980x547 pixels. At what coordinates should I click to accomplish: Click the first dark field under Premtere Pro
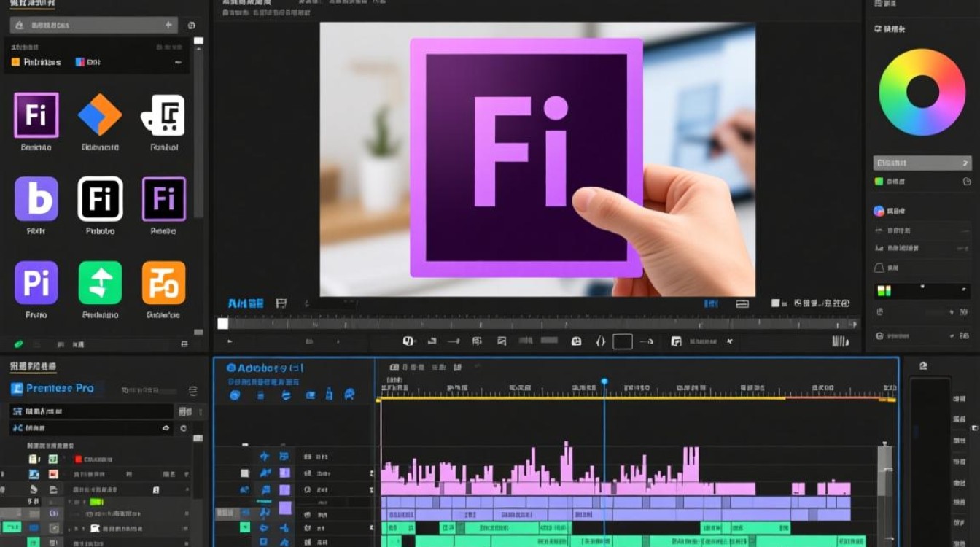click(x=91, y=411)
